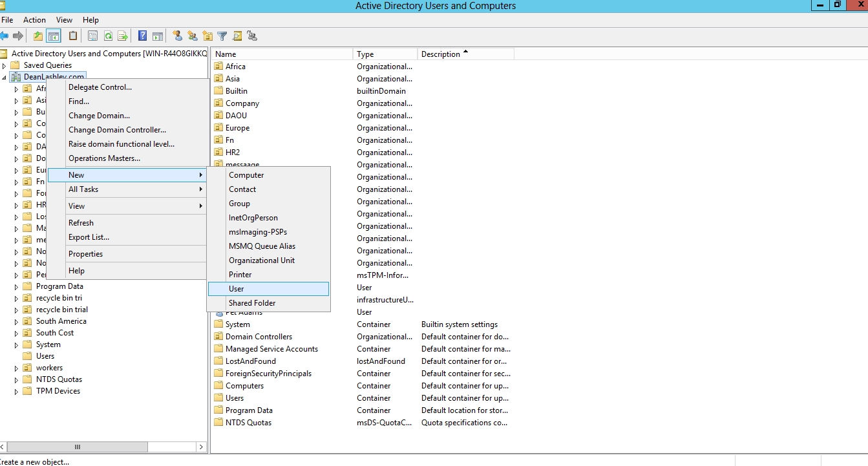Click the Refresh toolbar icon

(109, 36)
